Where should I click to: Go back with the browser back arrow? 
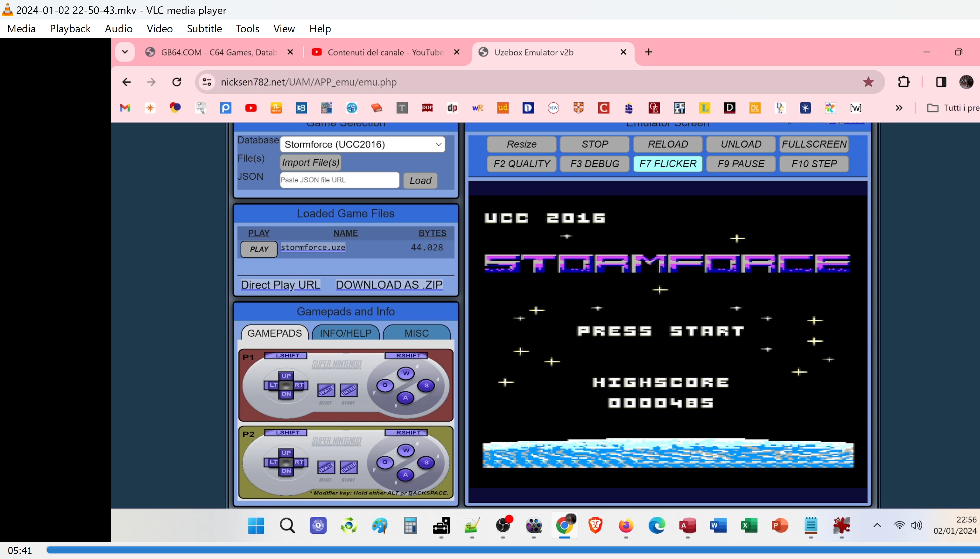pyautogui.click(x=126, y=82)
